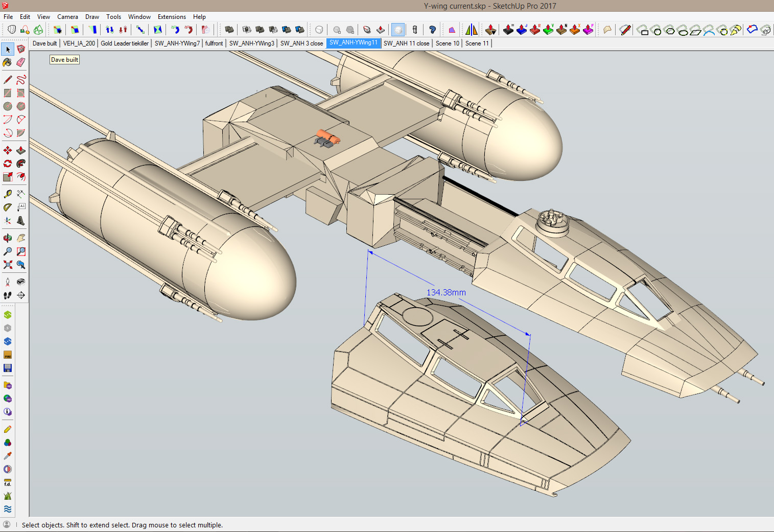Image resolution: width=774 pixels, height=532 pixels.
Task: Choose the Follow Me tool
Action: pos(21,164)
